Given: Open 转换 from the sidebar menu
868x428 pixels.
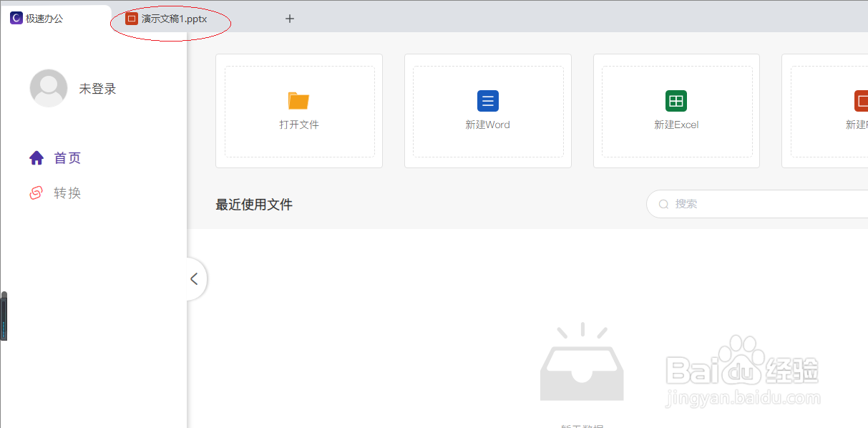Looking at the screenshot, I should point(68,193).
